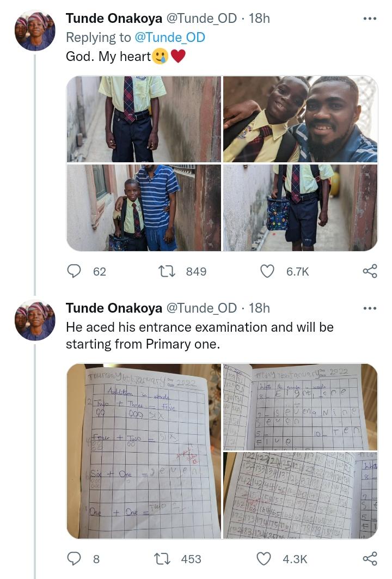Click the first tweet's profile avatar
Screen dimensions: 392x579
click(35, 31)
